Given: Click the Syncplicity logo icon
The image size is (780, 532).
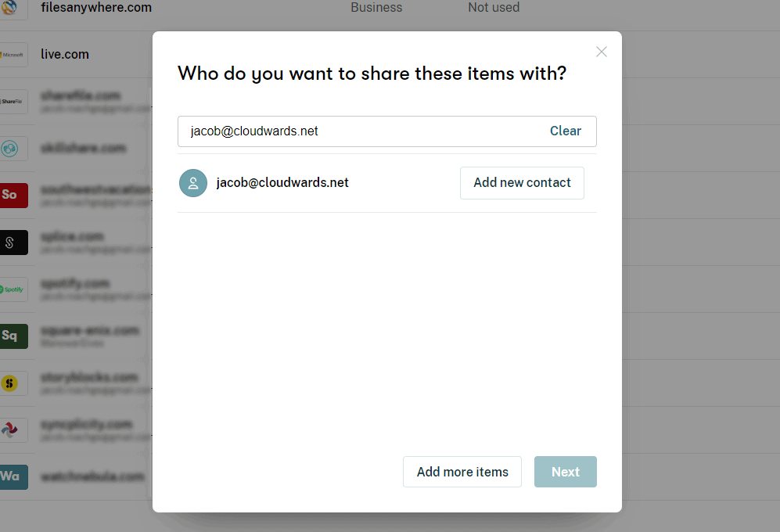Looking at the screenshot, I should point(11,430).
